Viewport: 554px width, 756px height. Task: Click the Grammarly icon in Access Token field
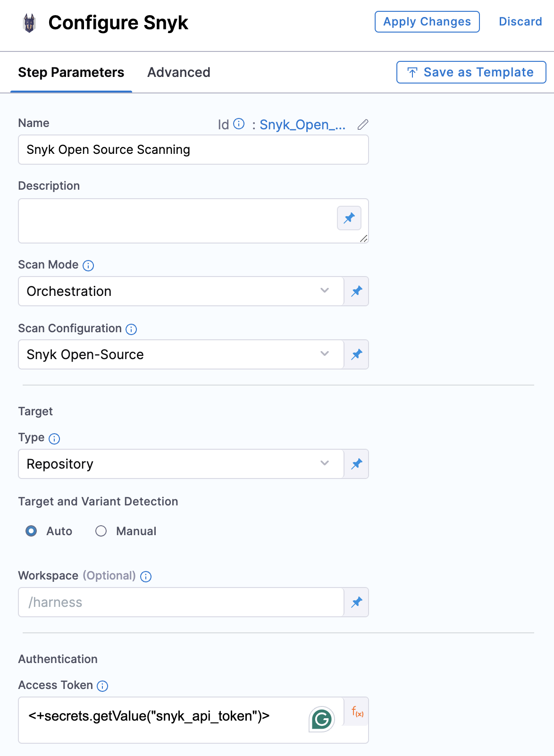point(322,719)
